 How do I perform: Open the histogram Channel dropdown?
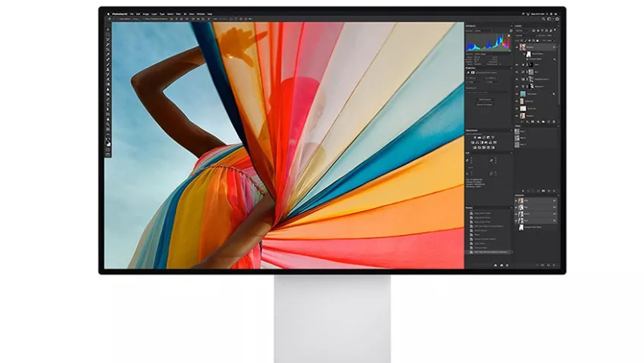[x=484, y=31]
